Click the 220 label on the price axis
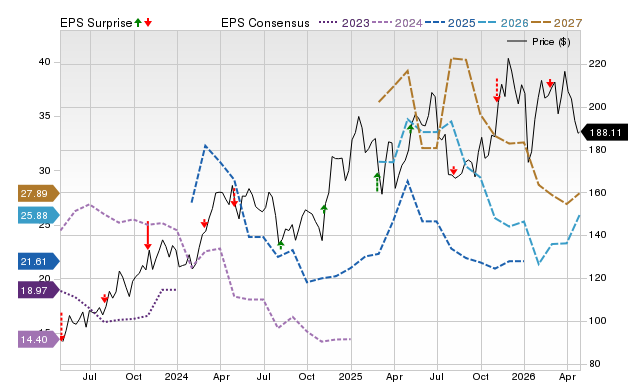Viewport: 640px width, 382px height. click(597, 64)
